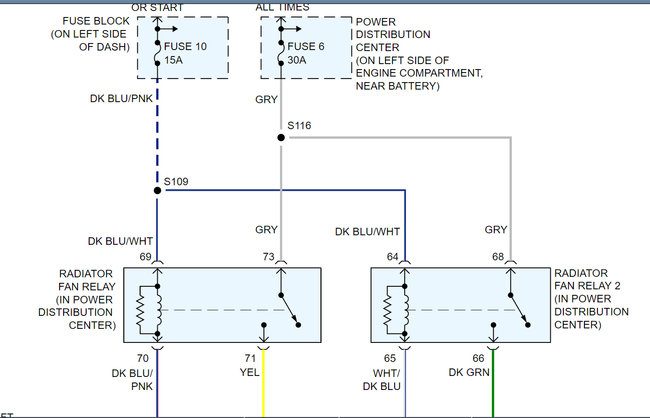Click the coil symbol in Radiator Fan Relay
Screen dimensions: 650x418
(158, 310)
